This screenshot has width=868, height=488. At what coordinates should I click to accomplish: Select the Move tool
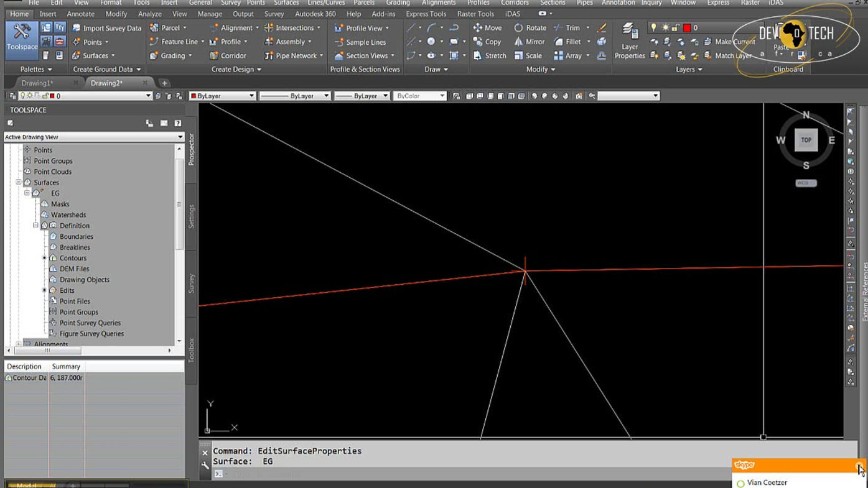pyautogui.click(x=487, y=28)
